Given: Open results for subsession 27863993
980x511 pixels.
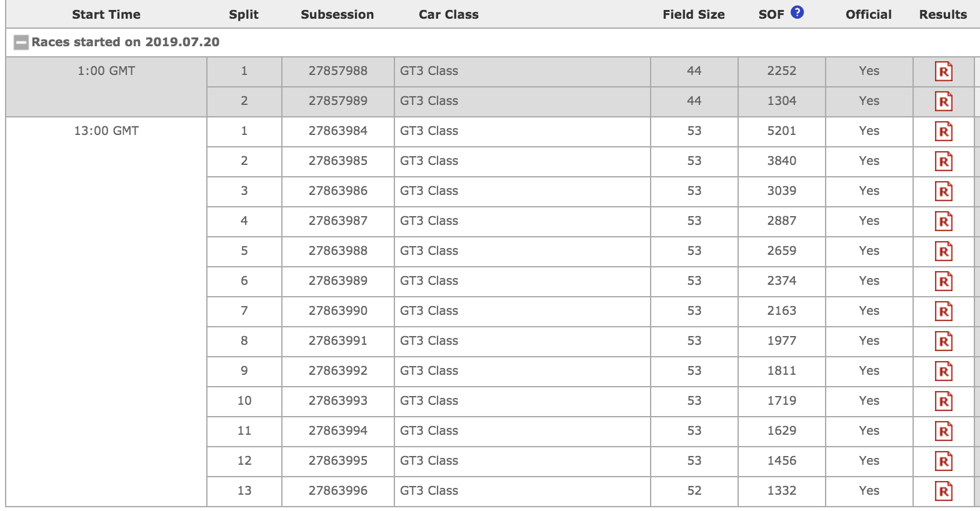Looking at the screenshot, I should [944, 402].
